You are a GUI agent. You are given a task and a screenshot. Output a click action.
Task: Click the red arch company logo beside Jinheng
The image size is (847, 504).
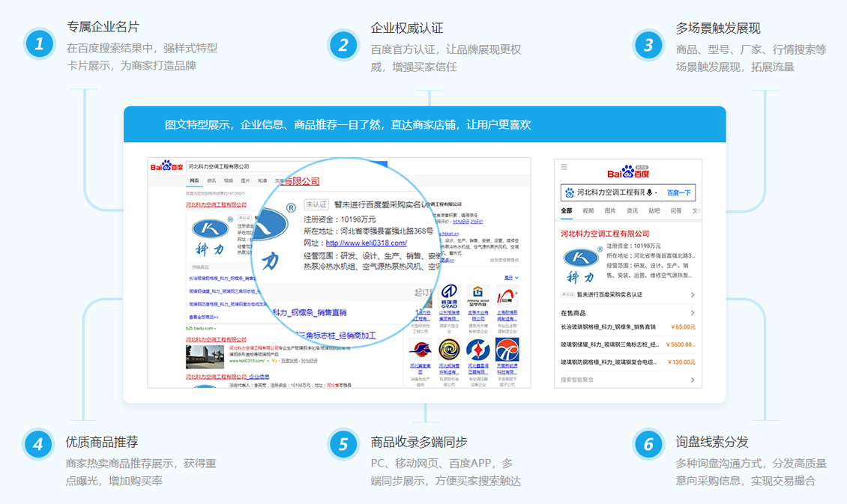(507, 296)
